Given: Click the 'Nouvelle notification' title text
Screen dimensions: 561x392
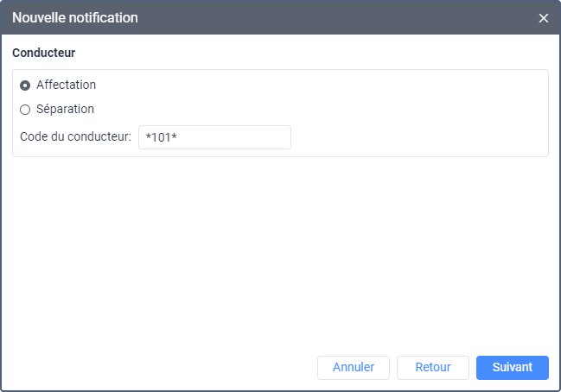Looking at the screenshot, I should pos(74,17).
